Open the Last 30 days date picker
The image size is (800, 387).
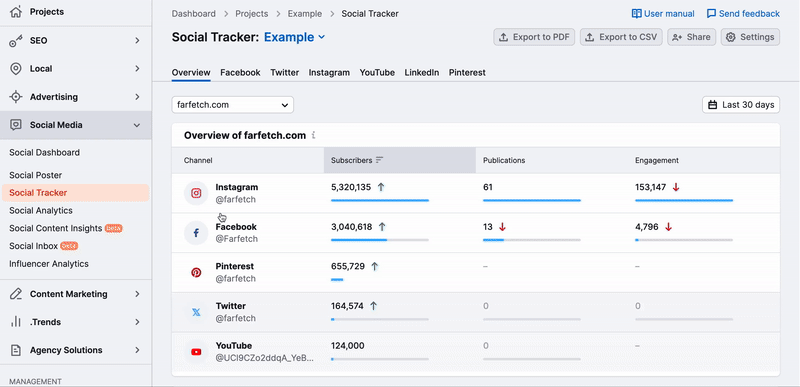point(741,105)
